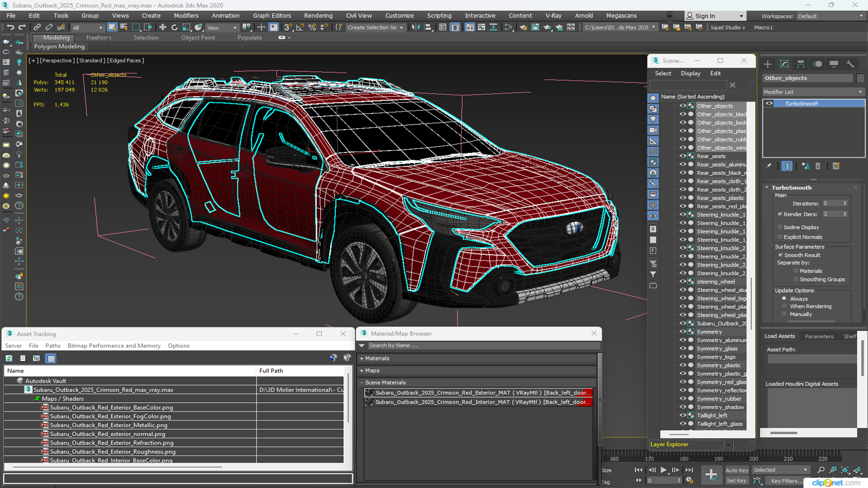Screen dimensions: 868x488
Task: Uncheck the Render Iters checkbox
Action: point(780,214)
